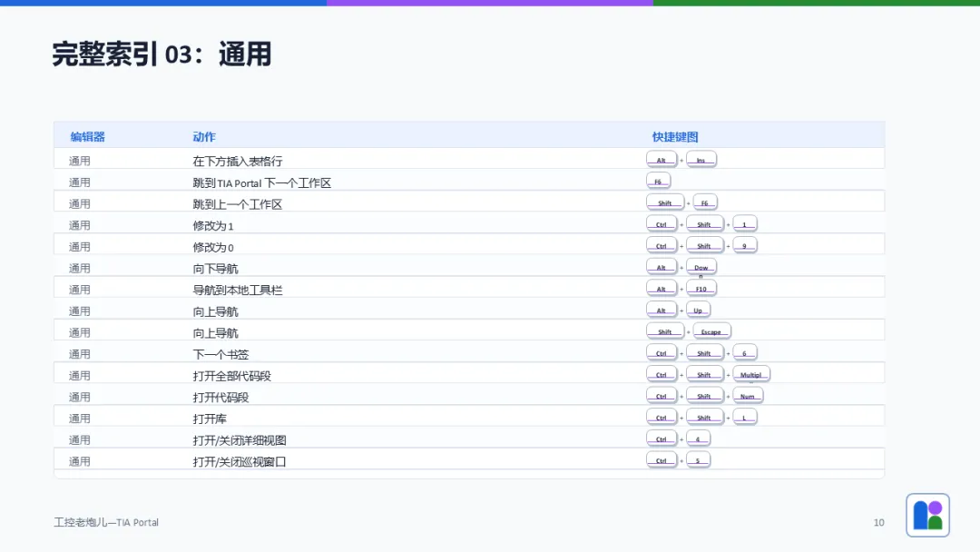Click the 4 key in the 打开/关闭详细视图 row
This screenshot has width=980, height=552.
coord(698,439)
